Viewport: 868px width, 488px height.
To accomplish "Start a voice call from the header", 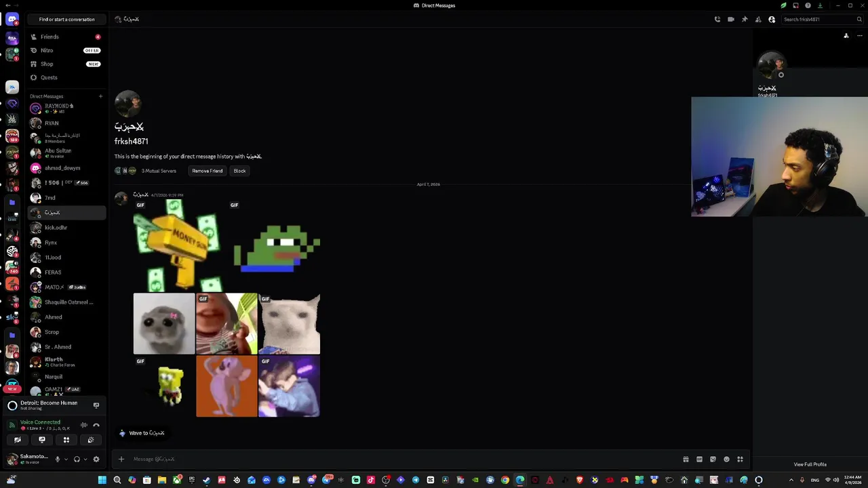I will click(717, 19).
